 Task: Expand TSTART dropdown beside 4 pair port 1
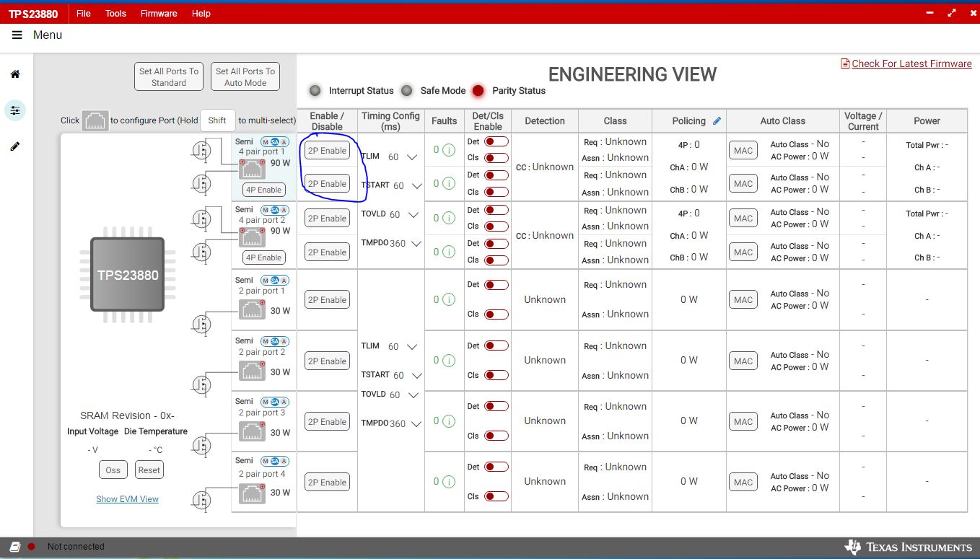point(416,186)
